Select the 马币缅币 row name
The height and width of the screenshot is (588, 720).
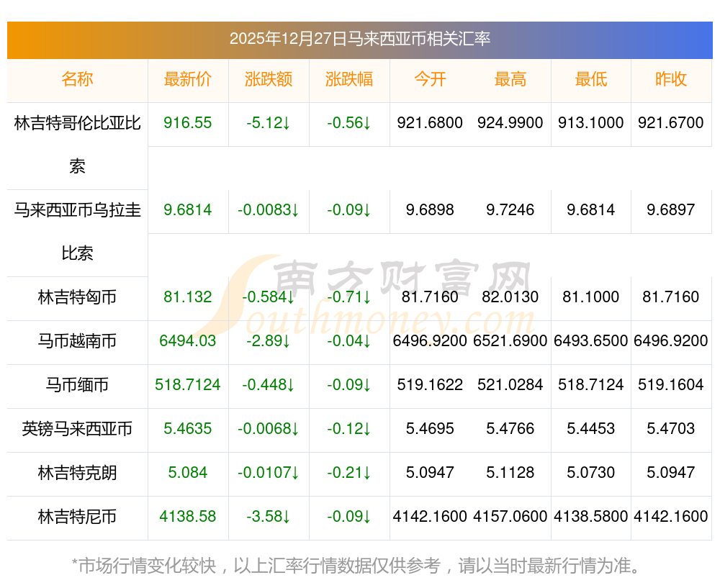[x=77, y=385]
